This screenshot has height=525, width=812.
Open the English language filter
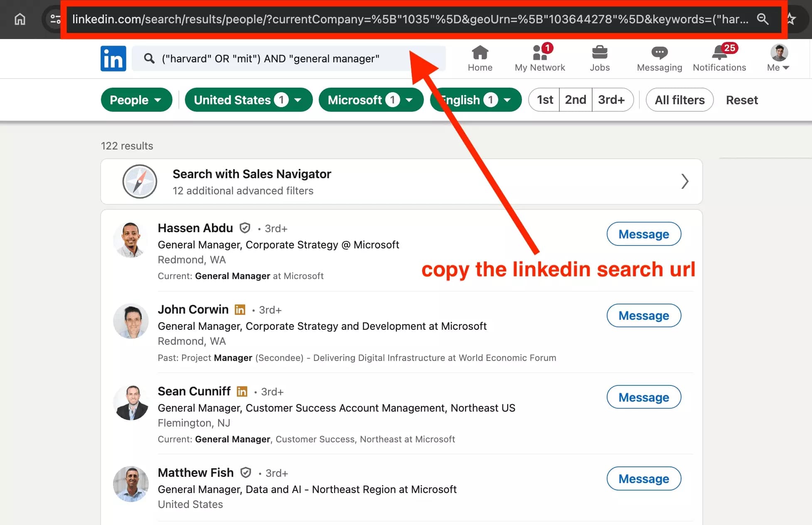(x=475, y=100)
